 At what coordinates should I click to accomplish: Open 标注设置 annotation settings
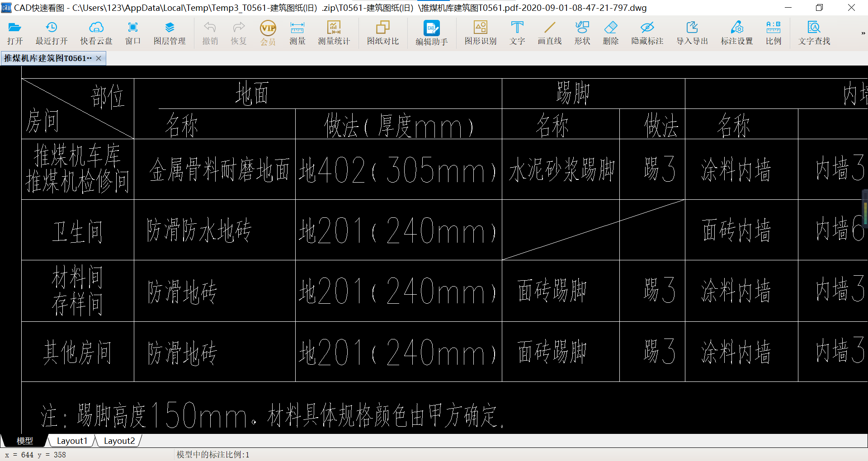tap(737, 33)
